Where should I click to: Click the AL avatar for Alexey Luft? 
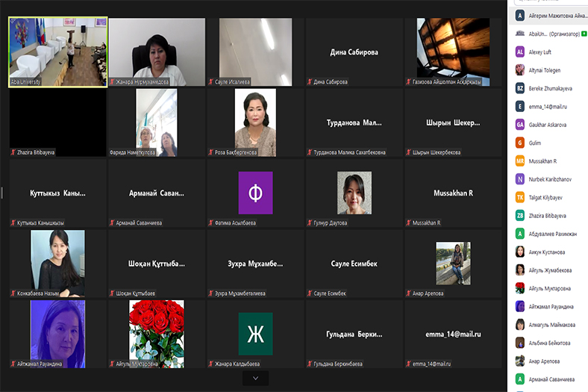click(519, 52)
